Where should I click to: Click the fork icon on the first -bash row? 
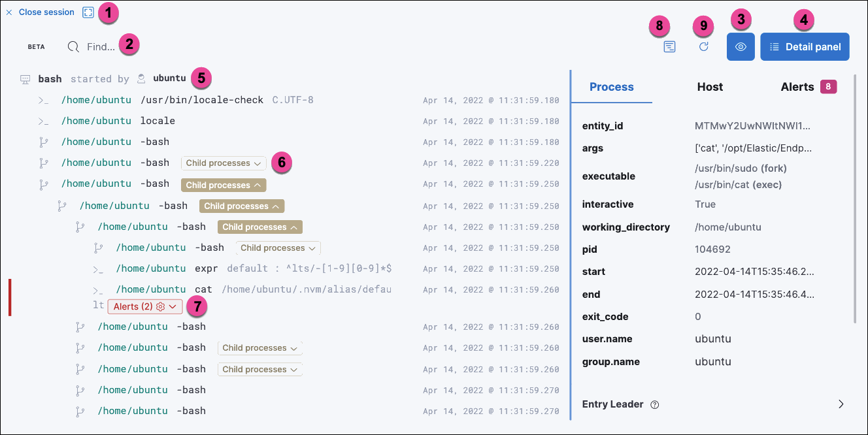[44, 141]
